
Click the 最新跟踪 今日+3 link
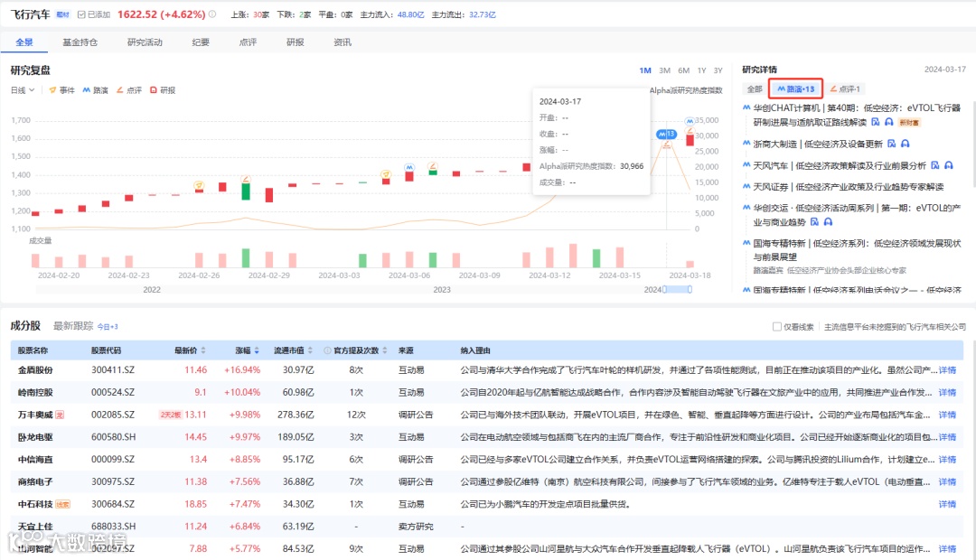click(x=85, y=326)
